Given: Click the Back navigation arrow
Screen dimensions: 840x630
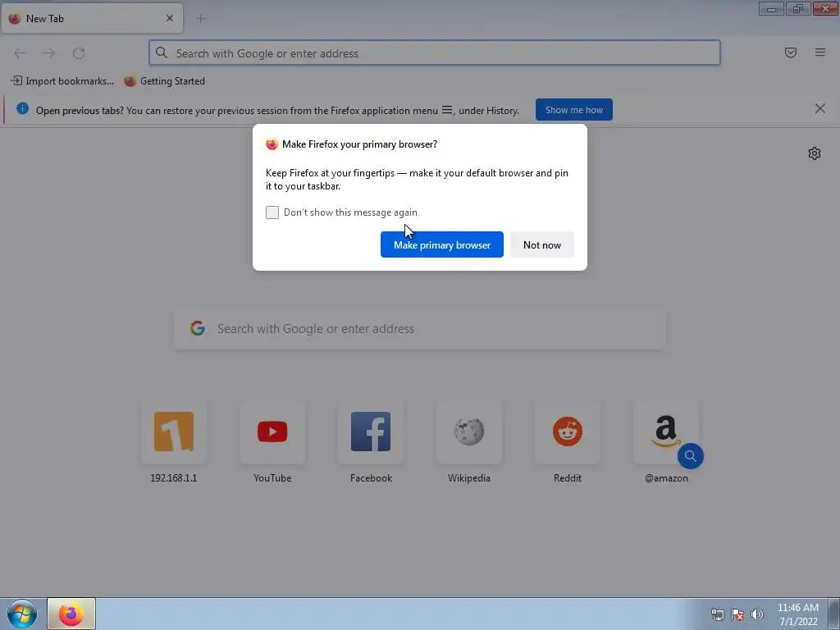Looking at the screenshot, I should (x=20, y=53).
